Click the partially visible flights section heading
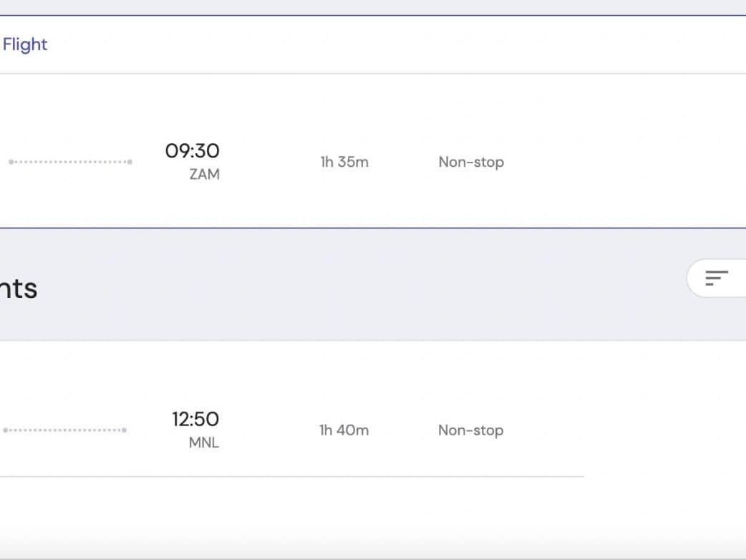Viewport: 746px width, 560px height. click(x=19, y=288)
